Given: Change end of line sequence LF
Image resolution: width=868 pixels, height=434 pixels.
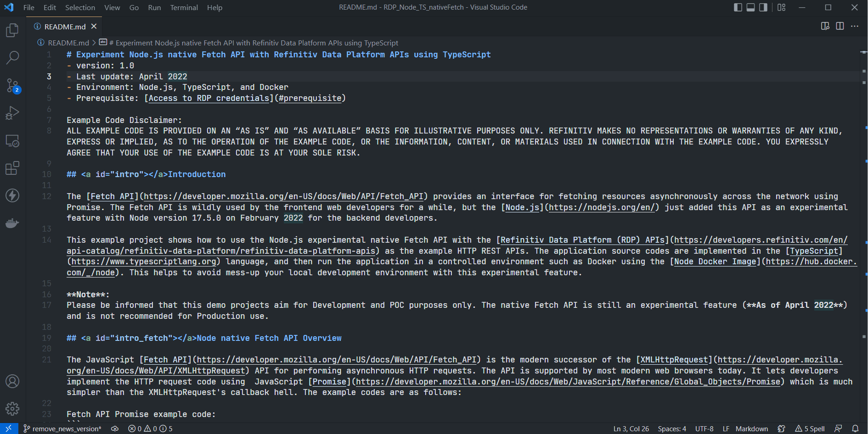Looking at the screenshot, I should click(x=726, y=428).
